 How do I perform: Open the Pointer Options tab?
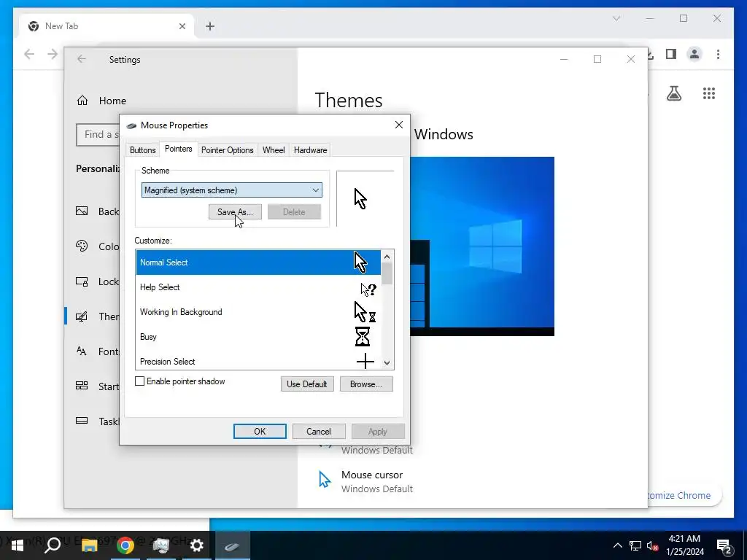click(228, 150)
